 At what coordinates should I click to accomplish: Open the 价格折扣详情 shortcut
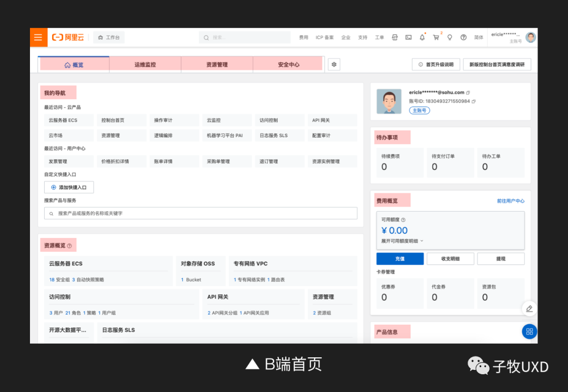(x=121, y=161)
